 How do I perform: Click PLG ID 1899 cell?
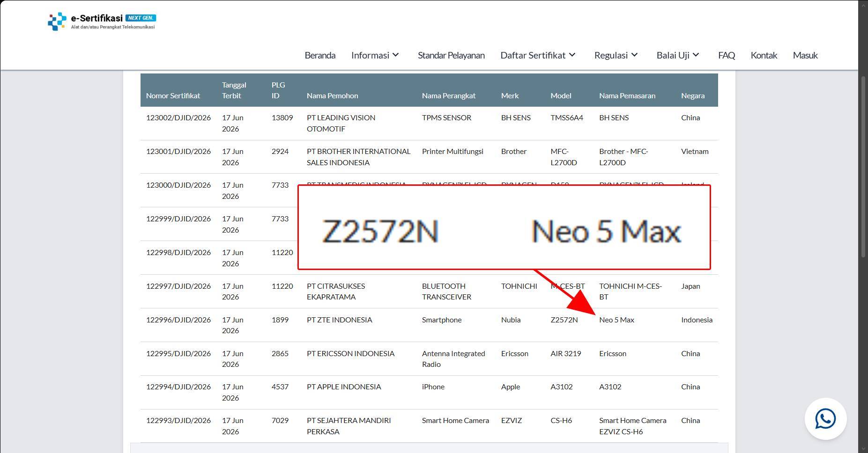click(280, 320)
